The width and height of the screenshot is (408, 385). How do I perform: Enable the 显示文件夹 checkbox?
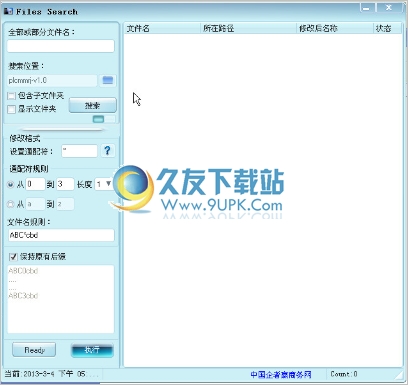tap(11, 109)
